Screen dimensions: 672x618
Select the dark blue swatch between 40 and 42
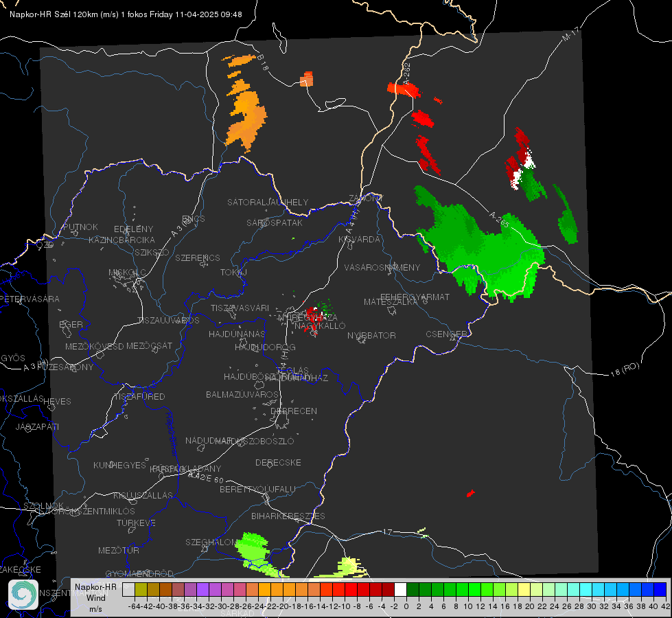660,590
